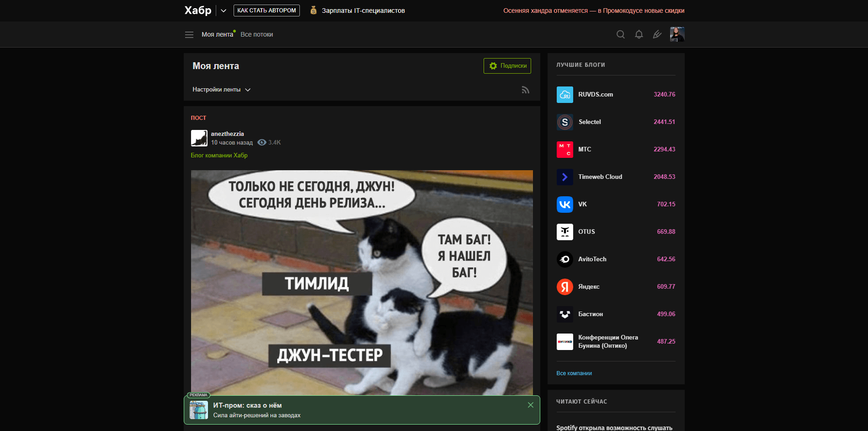Click the МТС rating 2294.43

(x=664, y=150)
